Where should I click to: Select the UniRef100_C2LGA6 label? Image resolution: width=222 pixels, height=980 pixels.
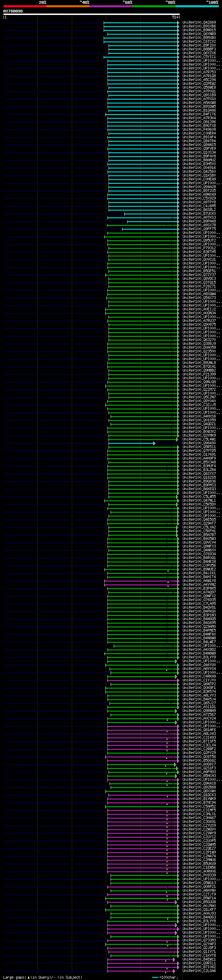(199, 971)
